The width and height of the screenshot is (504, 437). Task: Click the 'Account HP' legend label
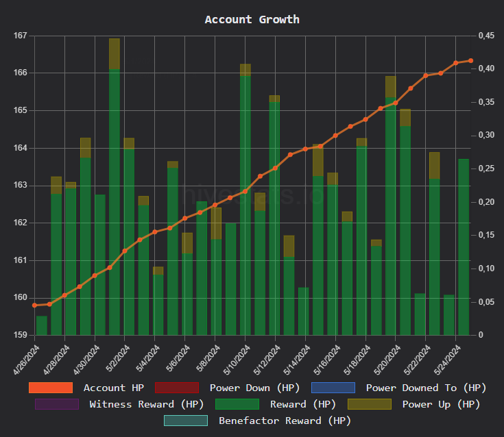click(x=114, y=388)
